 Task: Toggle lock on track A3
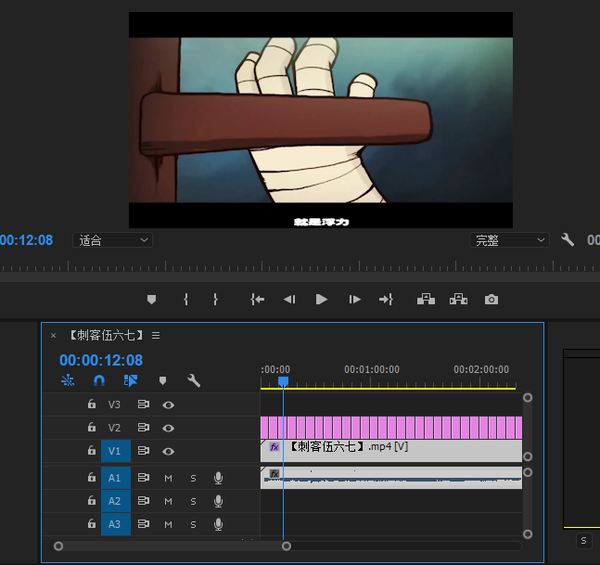(x=91, y=523)
